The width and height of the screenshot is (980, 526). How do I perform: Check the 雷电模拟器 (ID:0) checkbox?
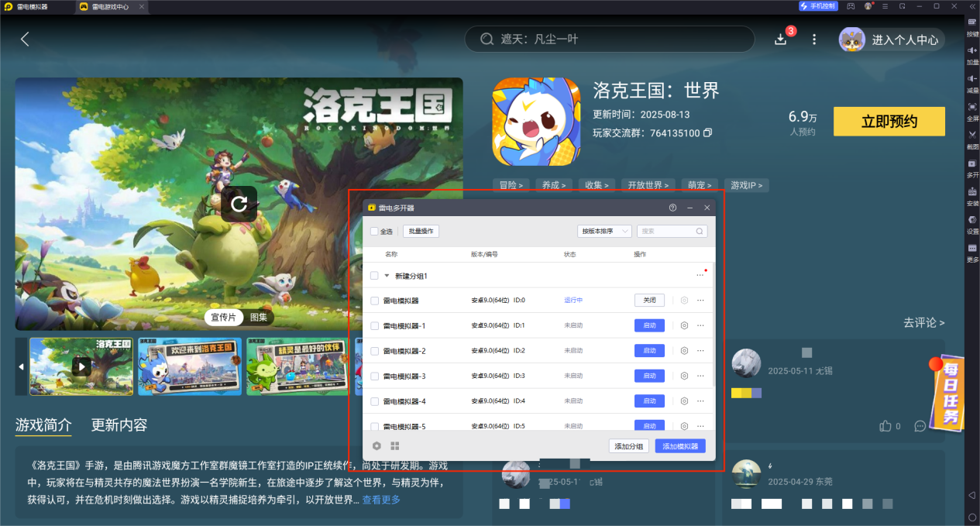click(374, 301)
